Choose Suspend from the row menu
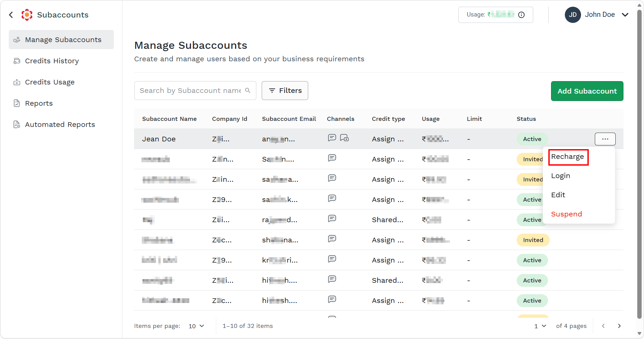 [x=567, y=214]
